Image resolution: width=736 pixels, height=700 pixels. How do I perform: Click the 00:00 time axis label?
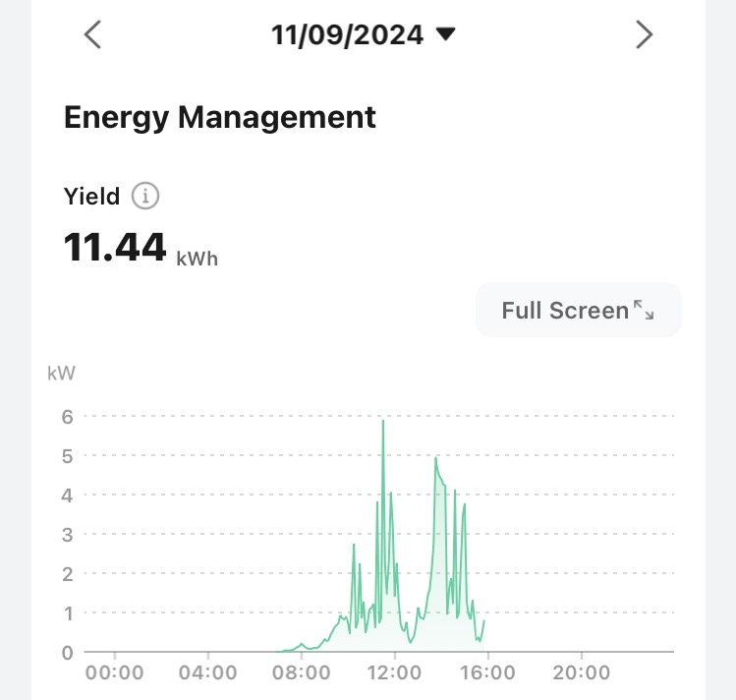[115, 673]
